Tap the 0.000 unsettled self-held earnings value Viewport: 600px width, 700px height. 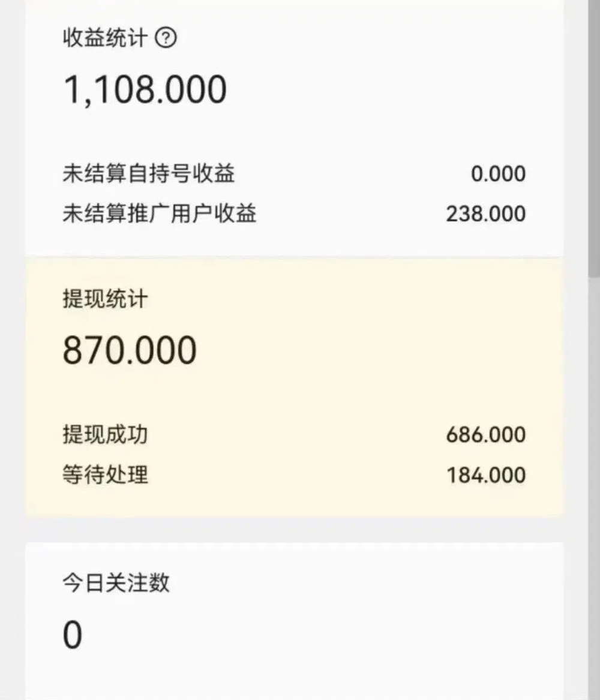click(x=498, y=174)
